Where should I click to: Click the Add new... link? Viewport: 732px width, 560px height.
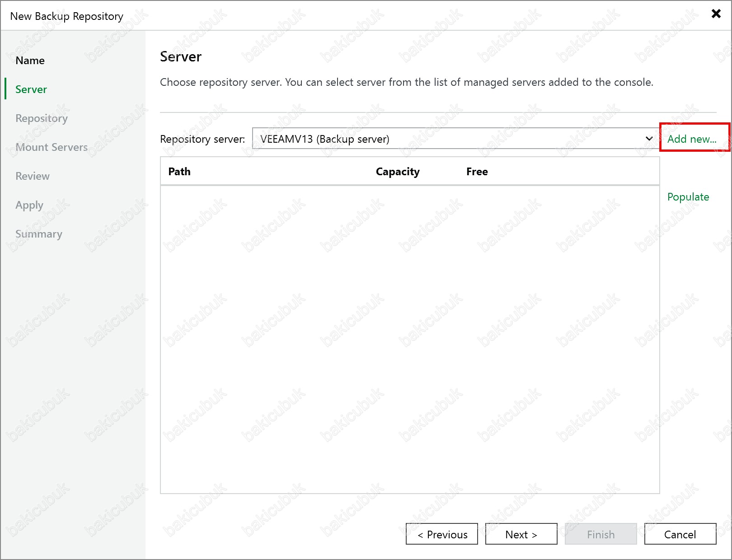(x=692, y=139)
